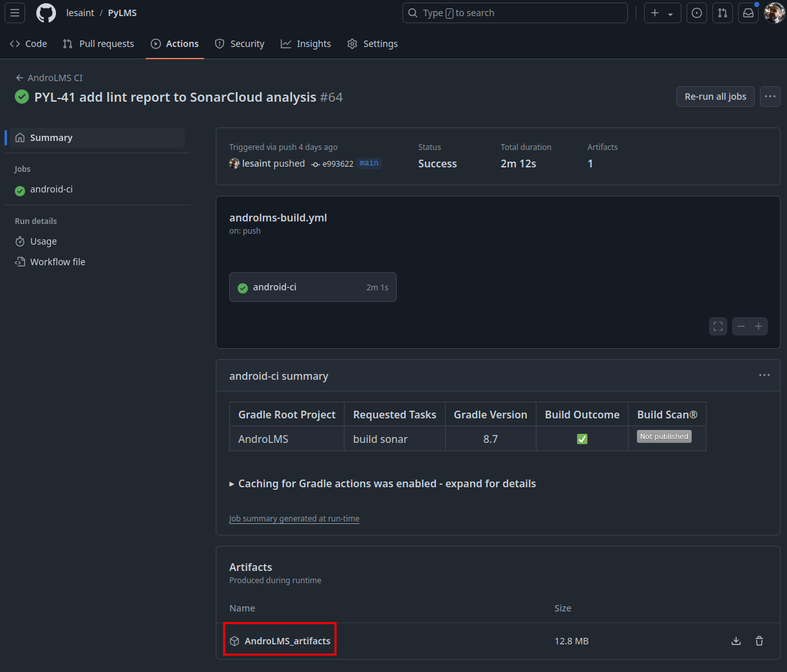
Task: Switch to the Security tab
Action: (240, 44)
